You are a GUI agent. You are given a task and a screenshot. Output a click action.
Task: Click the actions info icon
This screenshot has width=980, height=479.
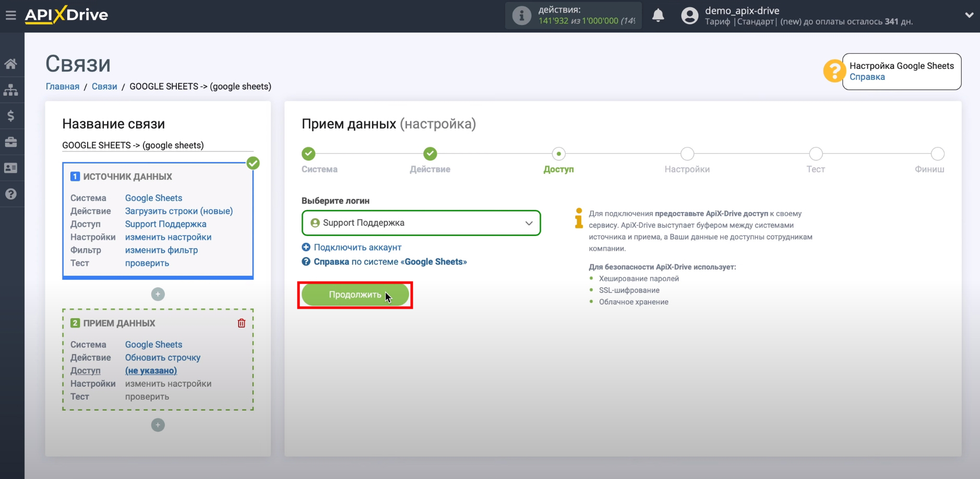point(521,16)
